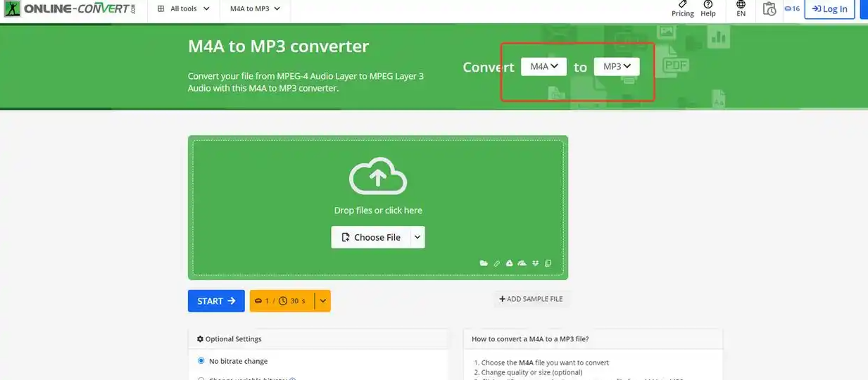This screenshot has height=380, width=868.
Task: Click the Log In button
Action: coord(829,9)
